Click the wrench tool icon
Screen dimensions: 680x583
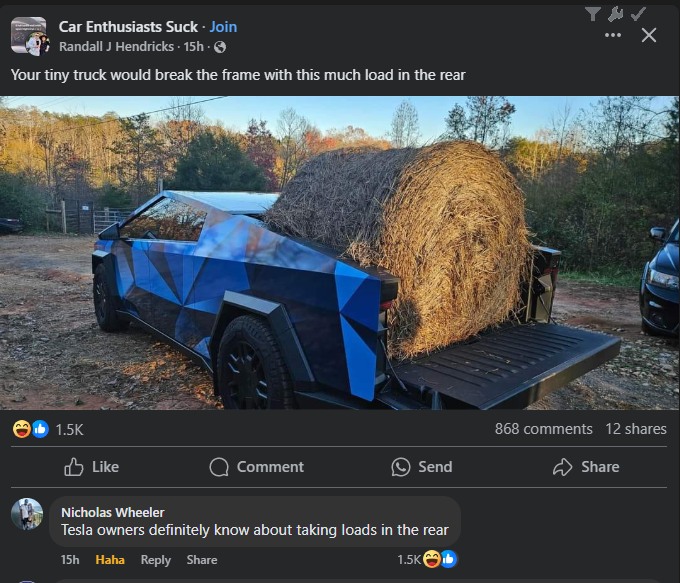point(615,14)
